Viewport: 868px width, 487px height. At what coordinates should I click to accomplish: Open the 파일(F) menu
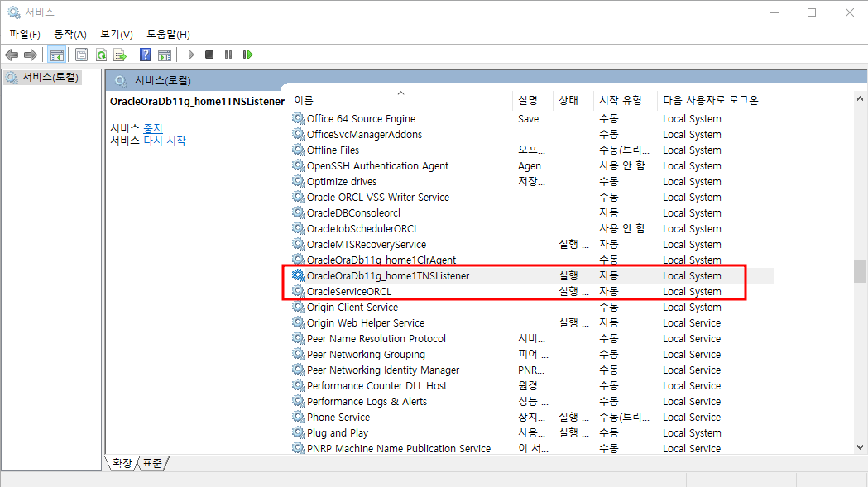(x=24, y=34)
